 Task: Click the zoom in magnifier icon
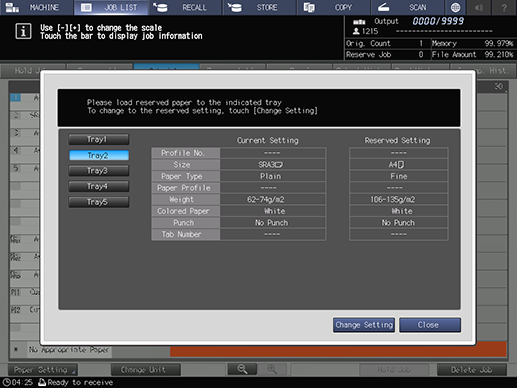click(272, 369)
